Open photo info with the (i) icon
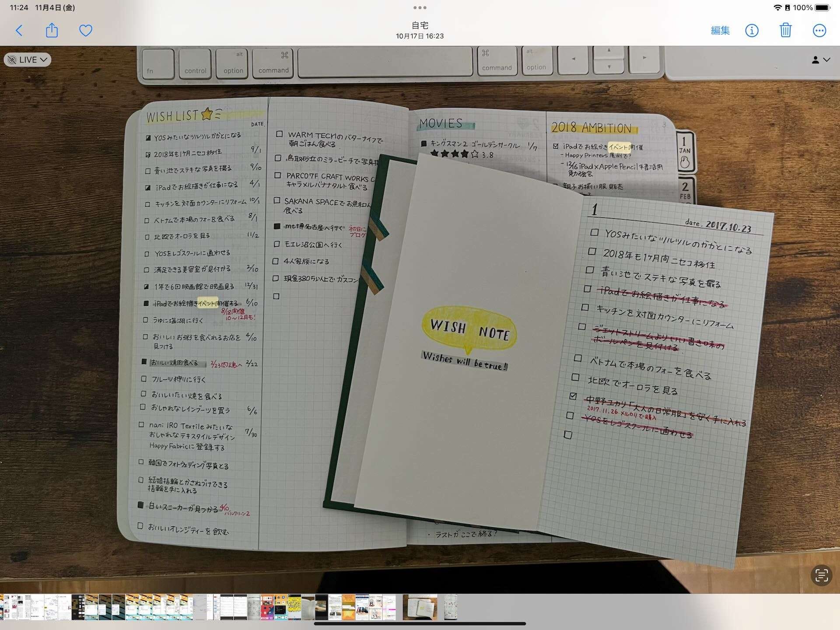This screenshot has width=840, height=630. 752,31
